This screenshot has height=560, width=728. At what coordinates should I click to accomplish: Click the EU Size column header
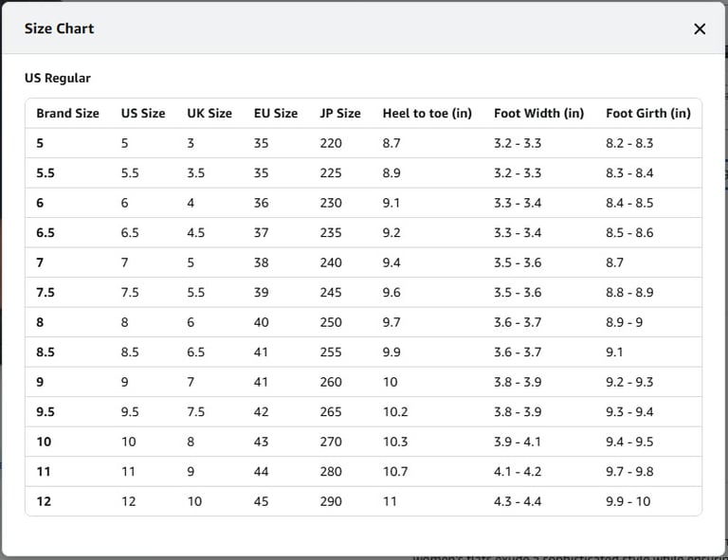pyautogui.click(x=276, y=113)
